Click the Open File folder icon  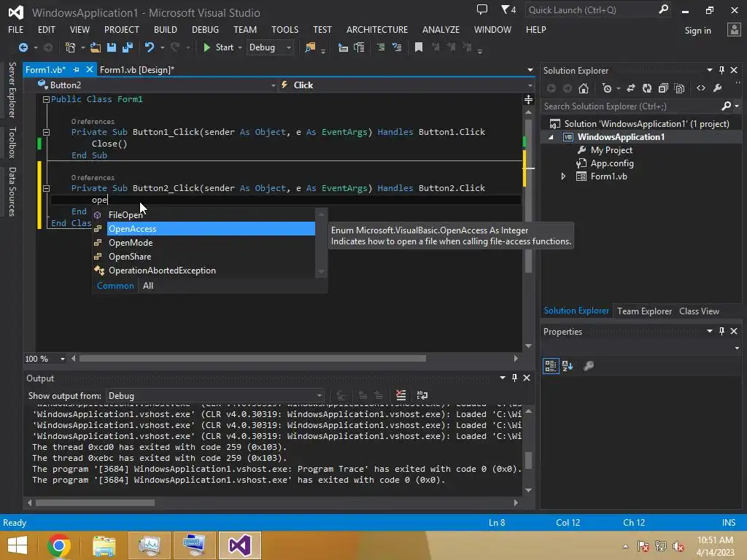(x=96, y=47)
